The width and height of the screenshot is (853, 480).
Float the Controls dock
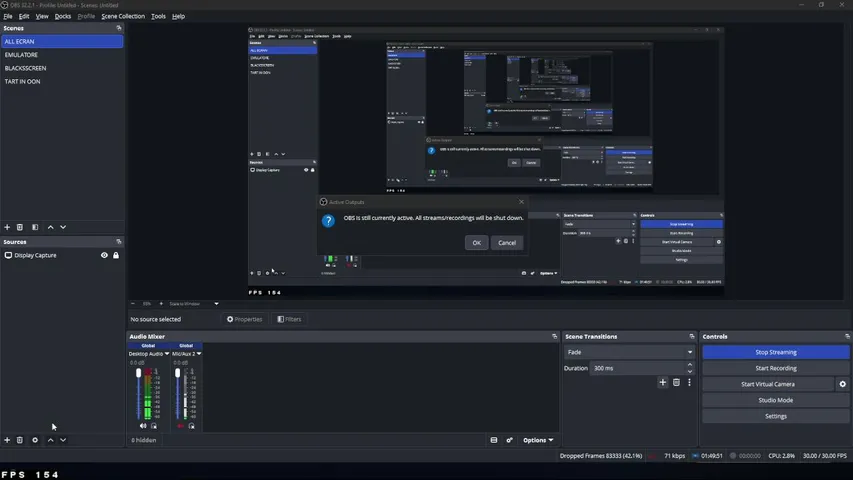tap(847, 336)
